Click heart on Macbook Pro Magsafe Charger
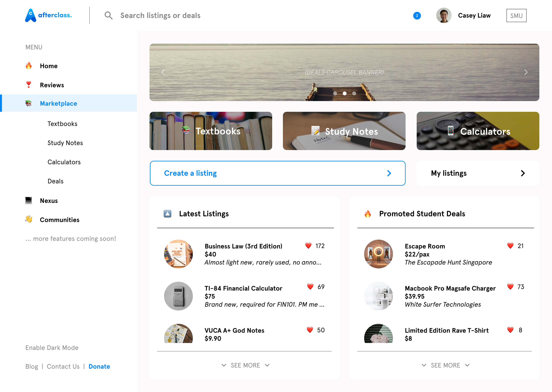Screen dimensions: 552x392 point(510,287)
